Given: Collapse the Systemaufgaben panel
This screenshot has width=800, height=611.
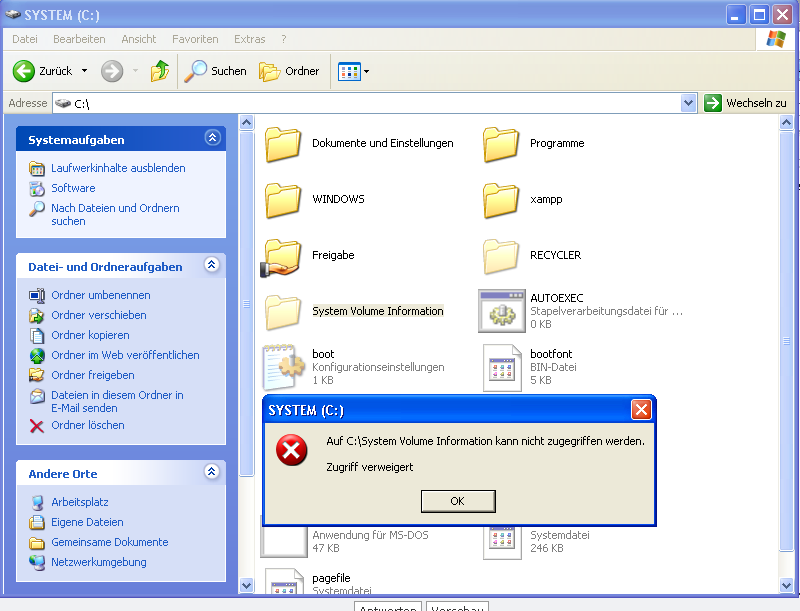Looking at the screenshot, I should tap(212, 137).
